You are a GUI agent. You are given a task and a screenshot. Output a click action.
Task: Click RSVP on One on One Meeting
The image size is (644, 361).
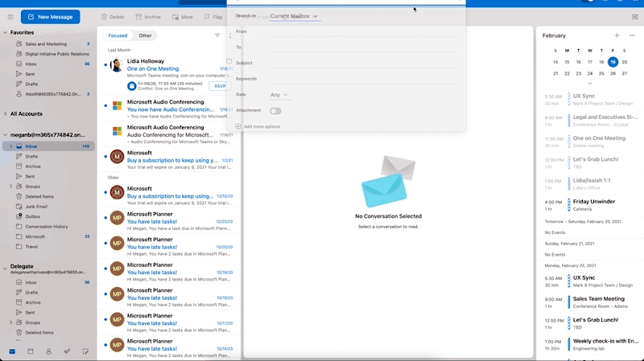coord(220,86)
